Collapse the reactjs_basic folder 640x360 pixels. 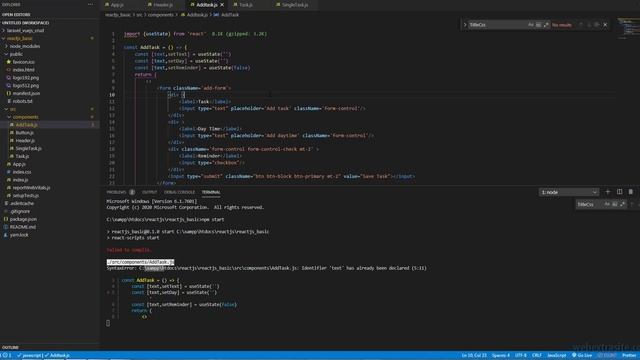coord(20,38)
